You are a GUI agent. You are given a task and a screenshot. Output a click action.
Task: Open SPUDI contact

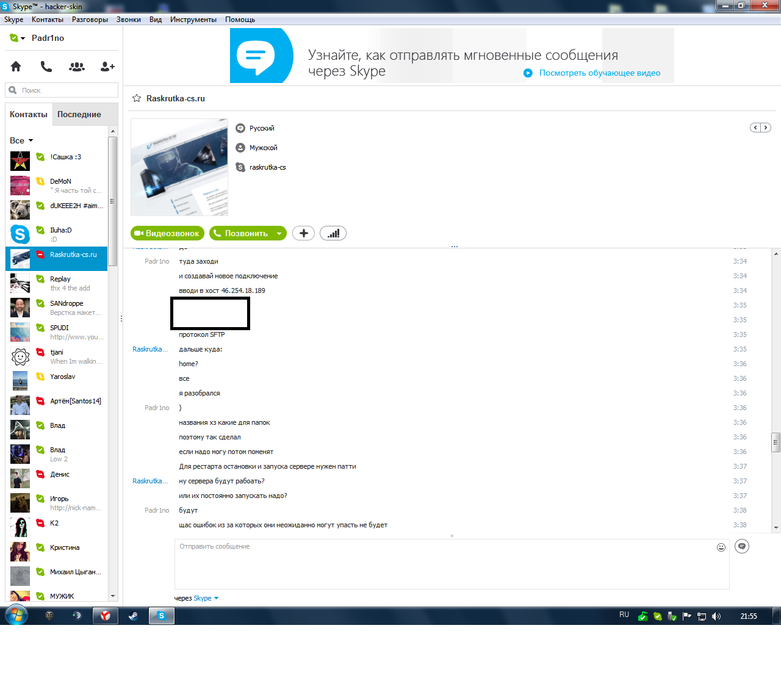(x=57, y=332)
